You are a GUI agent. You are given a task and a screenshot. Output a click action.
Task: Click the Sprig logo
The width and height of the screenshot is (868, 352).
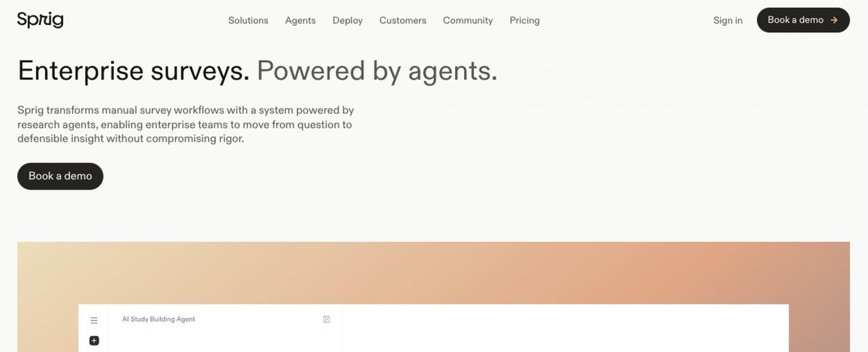point(40,20)
